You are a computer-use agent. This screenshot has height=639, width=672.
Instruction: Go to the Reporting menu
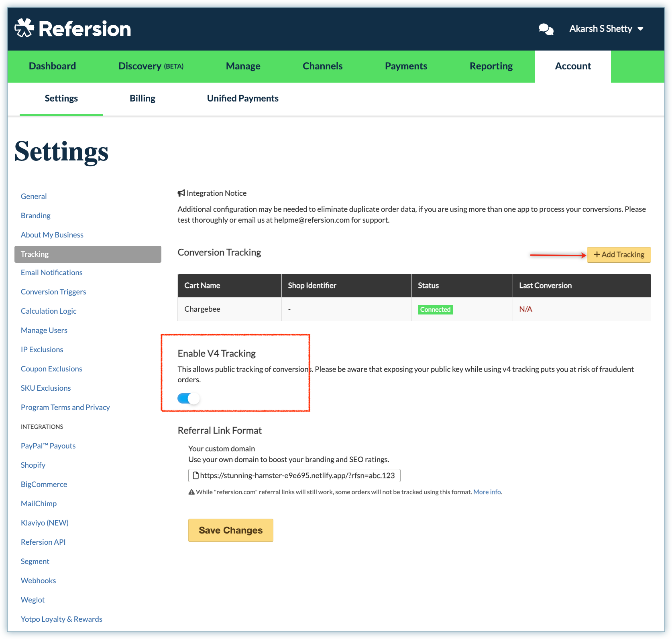[x=491, y=66]
